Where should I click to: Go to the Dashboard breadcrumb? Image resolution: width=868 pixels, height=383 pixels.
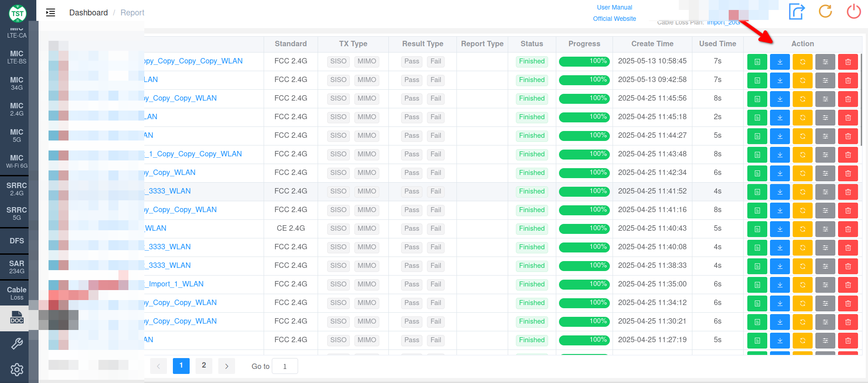click(88, 13)
